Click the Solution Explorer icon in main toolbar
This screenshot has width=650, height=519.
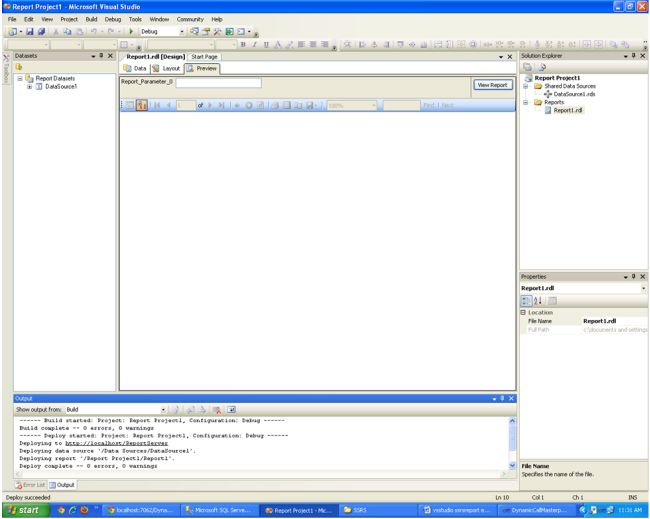tap(194, 32)
